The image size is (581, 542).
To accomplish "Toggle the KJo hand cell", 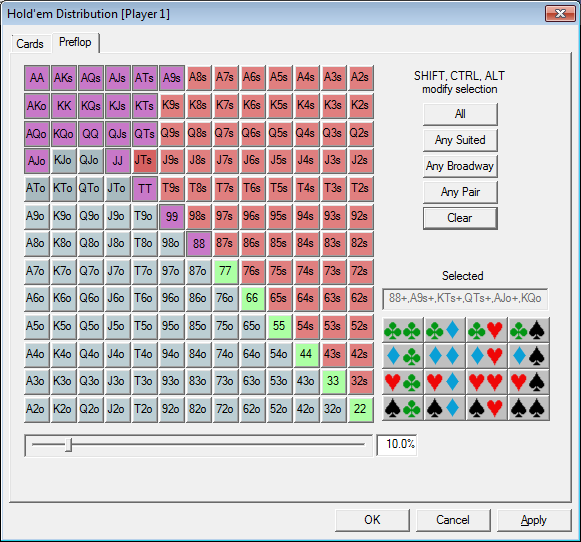I will pos(64,161).
